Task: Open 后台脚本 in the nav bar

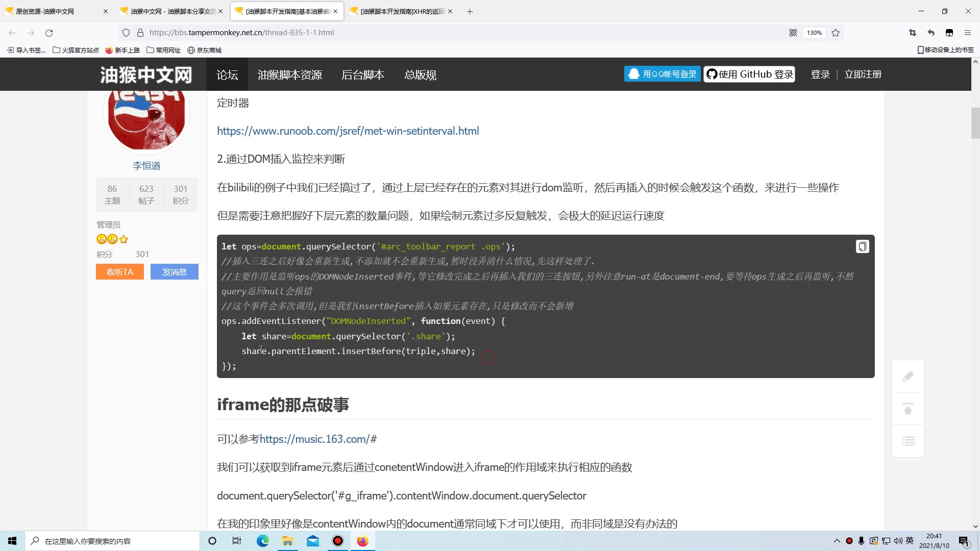Action: [363, 74]
